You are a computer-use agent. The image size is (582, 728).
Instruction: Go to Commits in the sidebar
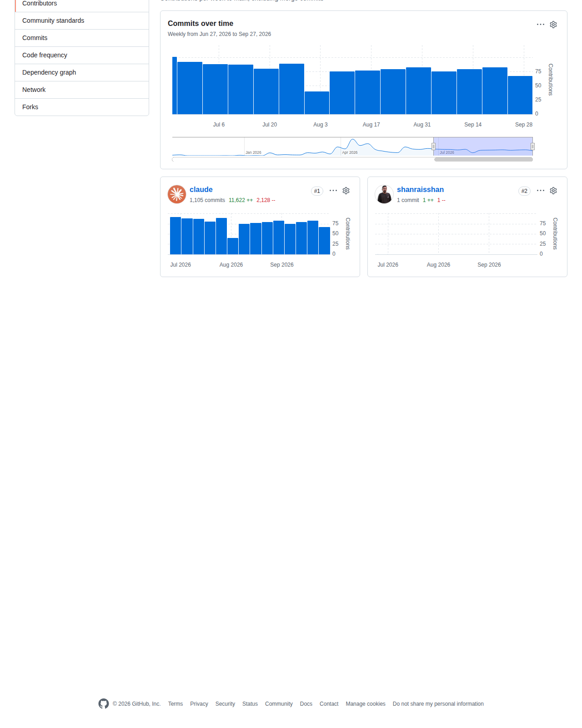tap(82, 38)
